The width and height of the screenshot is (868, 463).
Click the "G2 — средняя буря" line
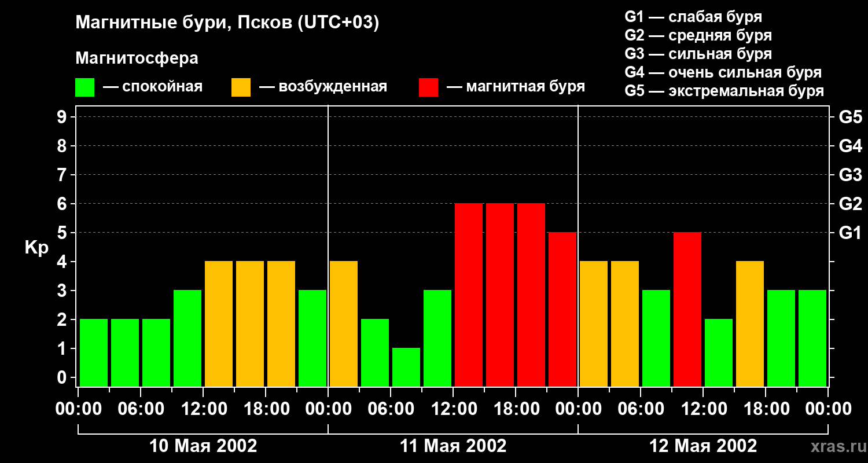point(698,35)
